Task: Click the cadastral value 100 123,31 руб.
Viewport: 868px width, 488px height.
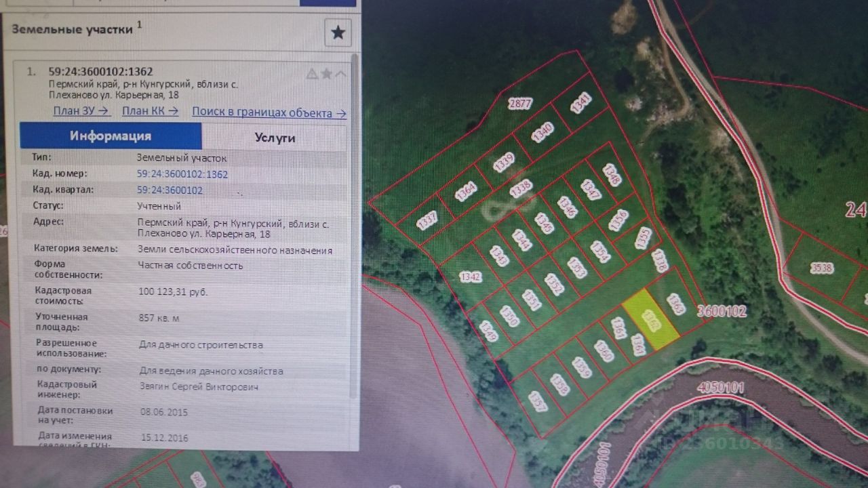Action: pos(172,292)
